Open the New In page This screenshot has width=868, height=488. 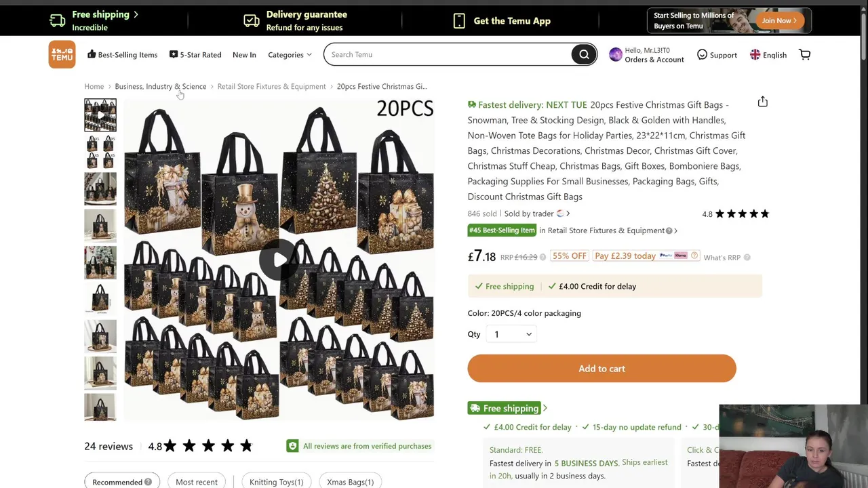pyautogui.click(x=244, y=55)
